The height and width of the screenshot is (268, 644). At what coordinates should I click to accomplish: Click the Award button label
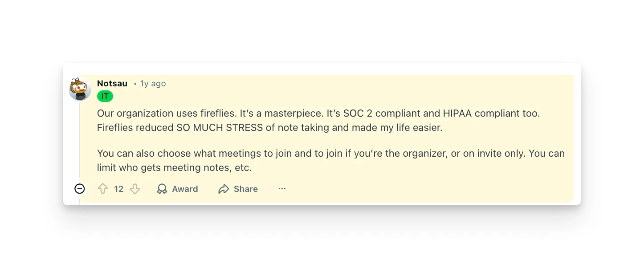click(x=184, y=189)
